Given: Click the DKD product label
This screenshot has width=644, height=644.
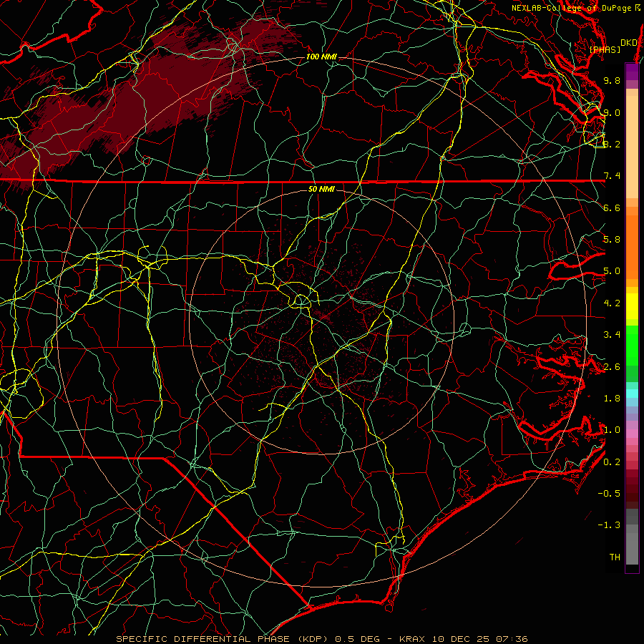Looking at the screenshot, I should pyautogui.click(x=629, y=43).
